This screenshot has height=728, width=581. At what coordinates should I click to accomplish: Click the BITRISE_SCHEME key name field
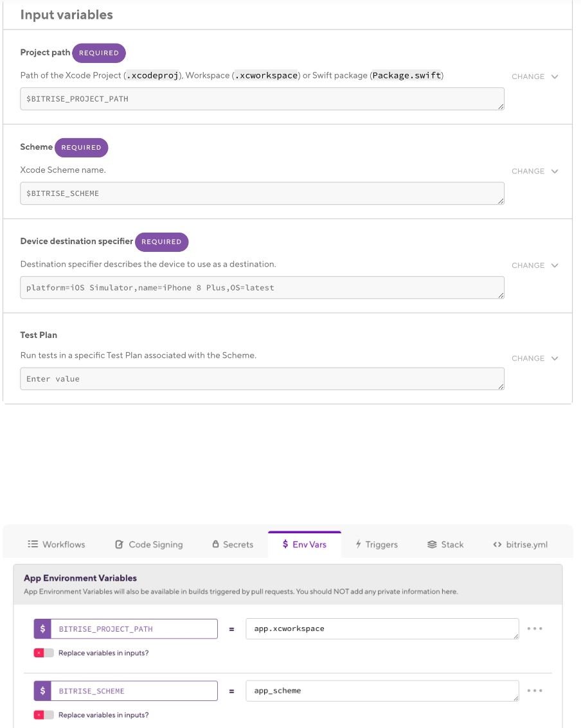(x=134, y=691)
